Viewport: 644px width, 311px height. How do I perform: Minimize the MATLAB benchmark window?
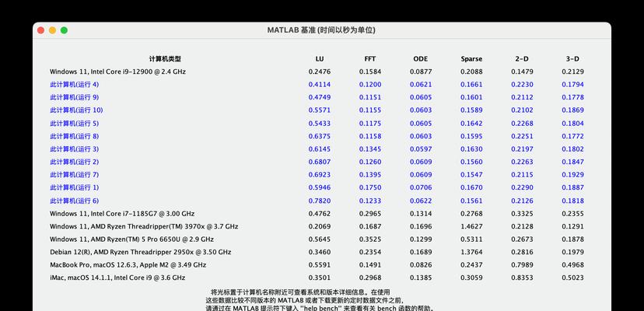[x=52, y=30]
